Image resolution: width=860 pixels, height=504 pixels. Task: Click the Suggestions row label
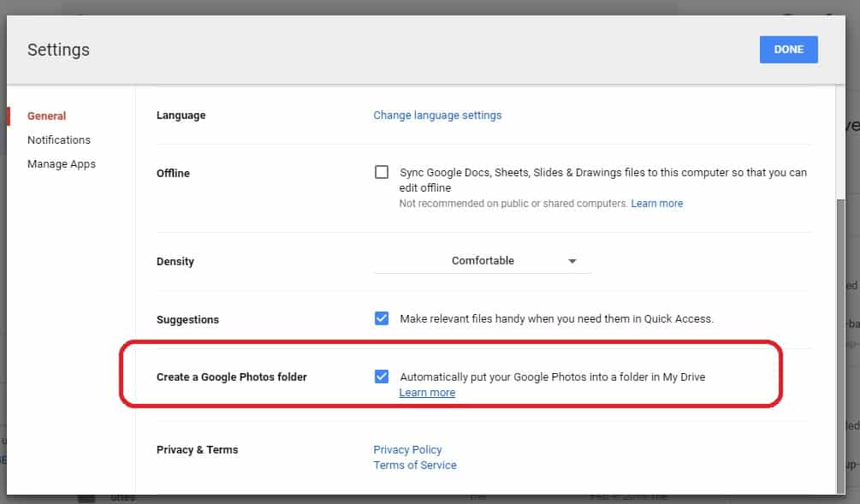[187, 320]
